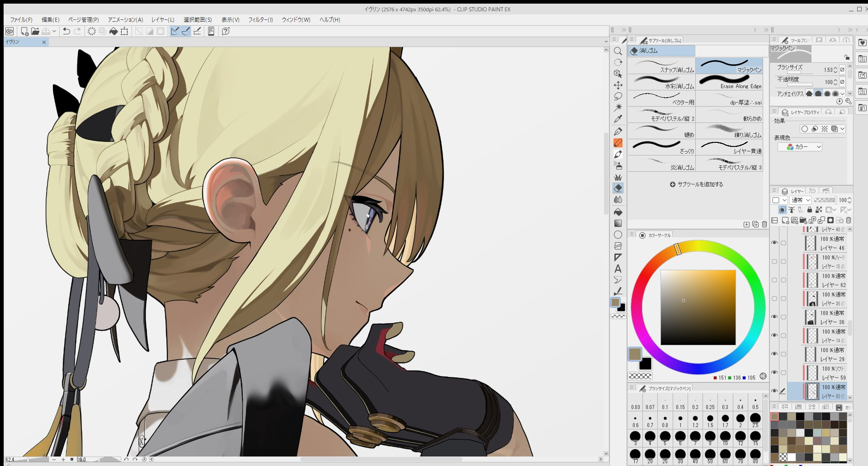Select the レイヤー貫通 eraser sub tool

coord(730,147)
